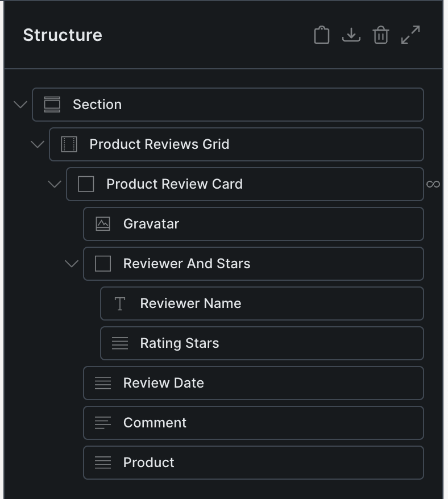Select the Review Date element
Image resolution: width=448 pixels, height=499 pixels.
coord(164,383)
